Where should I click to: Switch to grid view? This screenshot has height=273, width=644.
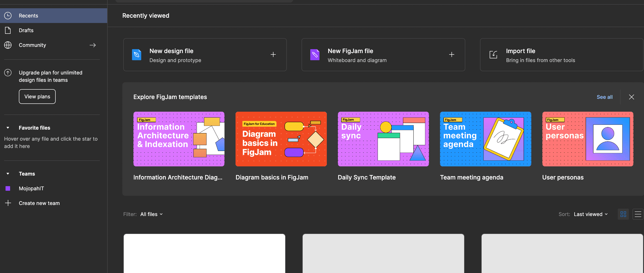pyautogui.click(x=623, y=214)
